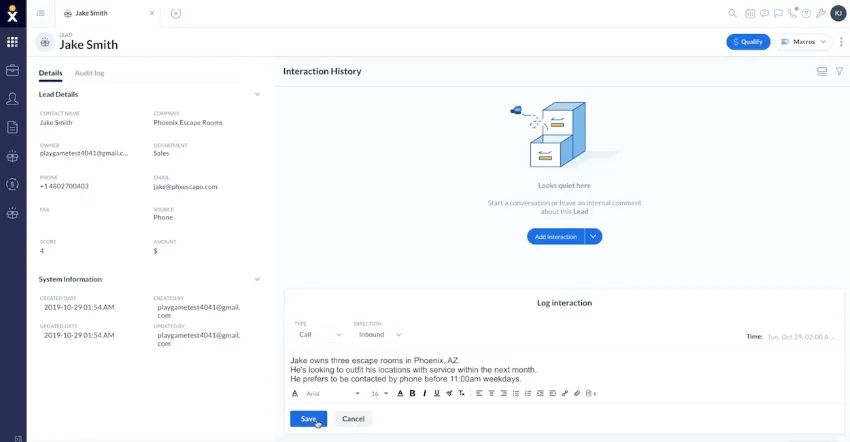This screenshot has width=850, height=442.
Task: Open the briefcase icon in left sidebar
Action: click(12, 71)
